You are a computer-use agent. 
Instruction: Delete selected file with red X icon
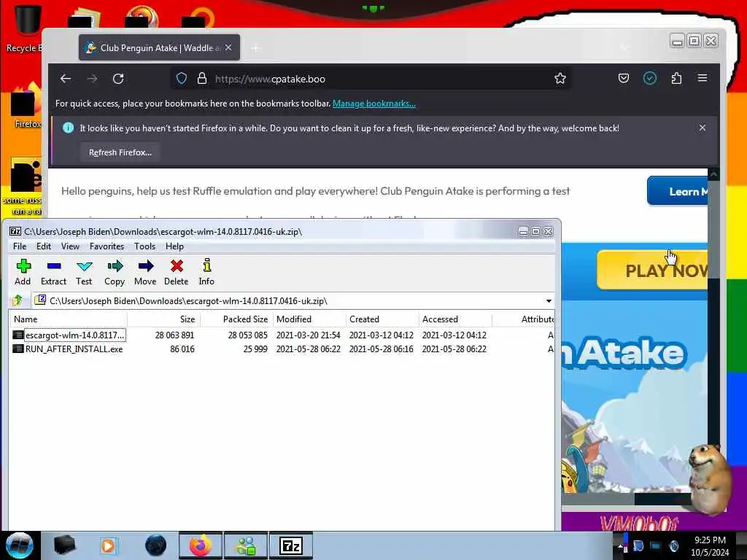tap(177, 273)
